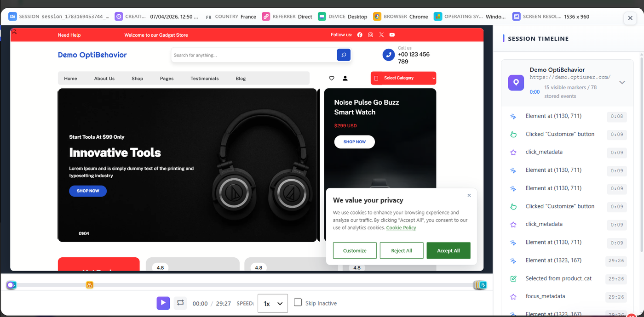Viewport: 644px width, 317px height.
Task: Select the focus_metadata event
Action: pos(568,296)
